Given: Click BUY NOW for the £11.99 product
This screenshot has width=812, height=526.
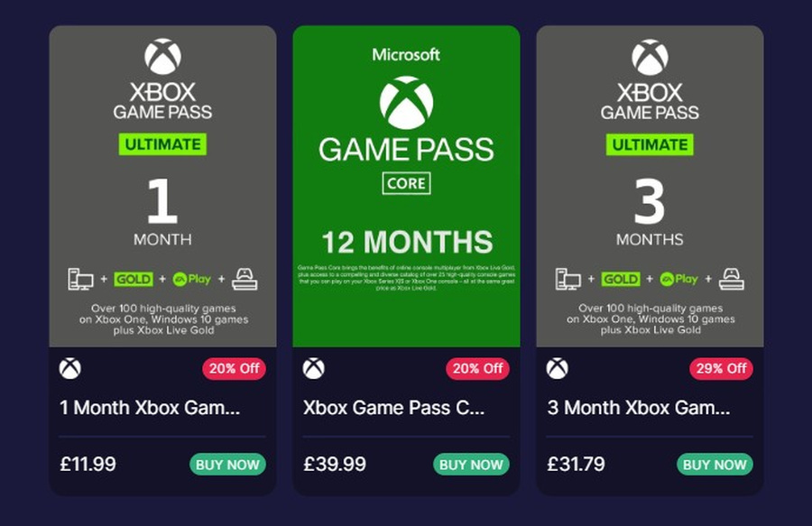Looking at the screenshot, I should [227, 465].
